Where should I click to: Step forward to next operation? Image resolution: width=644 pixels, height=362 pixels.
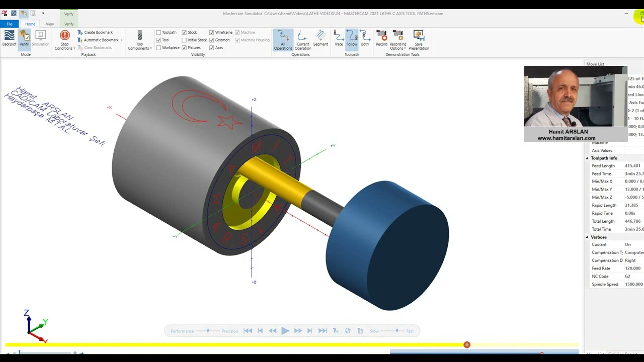click(310, 331)
